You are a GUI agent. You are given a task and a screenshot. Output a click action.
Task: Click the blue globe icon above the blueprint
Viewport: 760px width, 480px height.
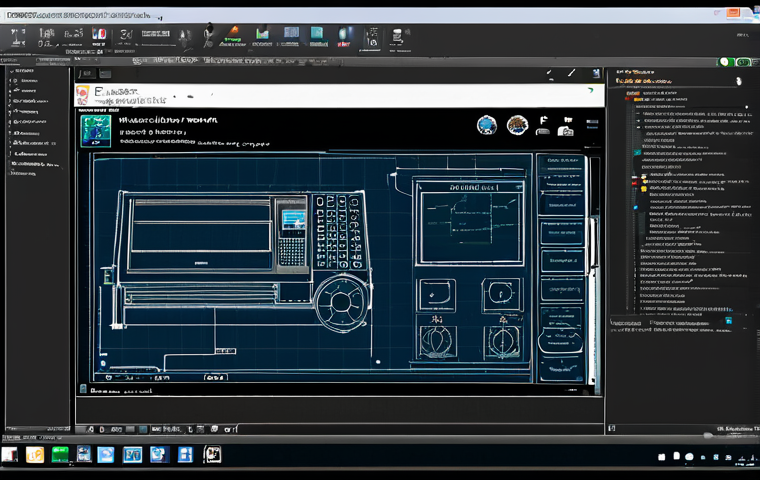pyautogui.click(x=487, y=125)
